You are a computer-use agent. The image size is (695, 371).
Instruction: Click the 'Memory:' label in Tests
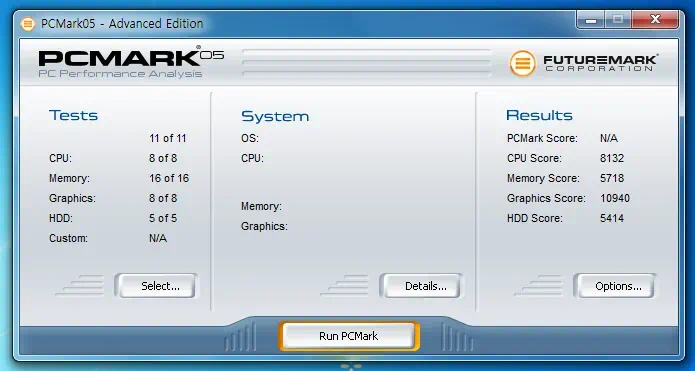point(69,178)
